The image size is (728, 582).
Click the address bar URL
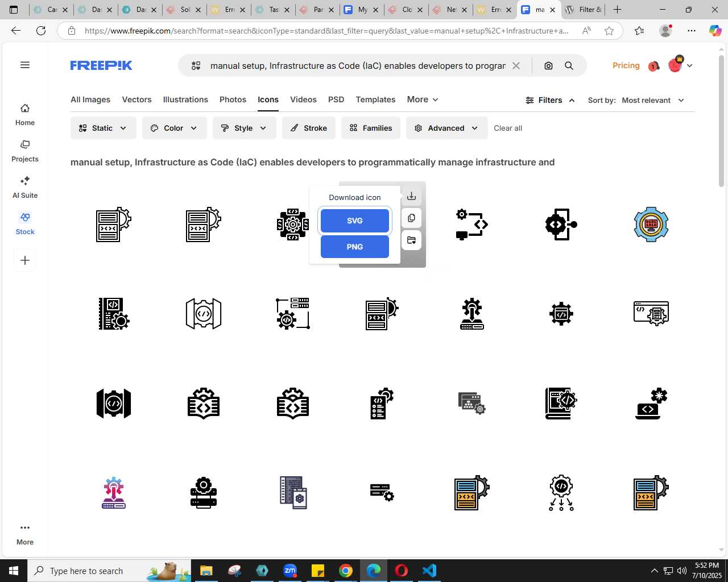point(326,31)
